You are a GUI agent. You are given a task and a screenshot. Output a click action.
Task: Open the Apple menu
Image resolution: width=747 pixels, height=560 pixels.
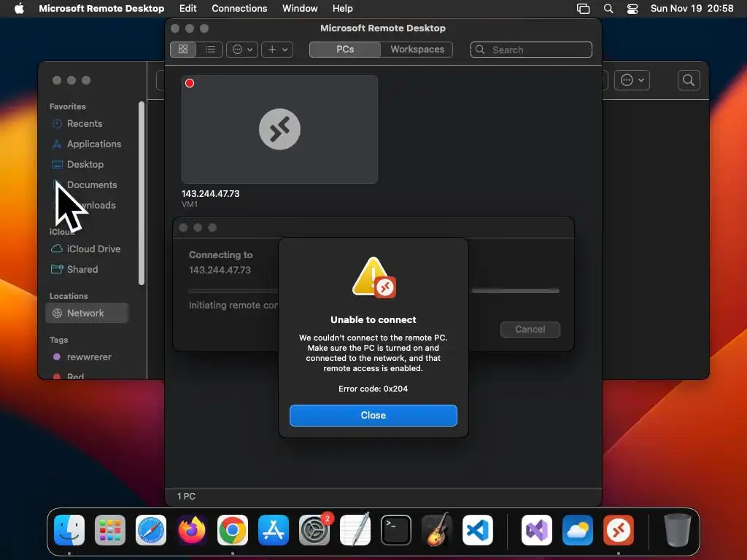coord(19,9)
